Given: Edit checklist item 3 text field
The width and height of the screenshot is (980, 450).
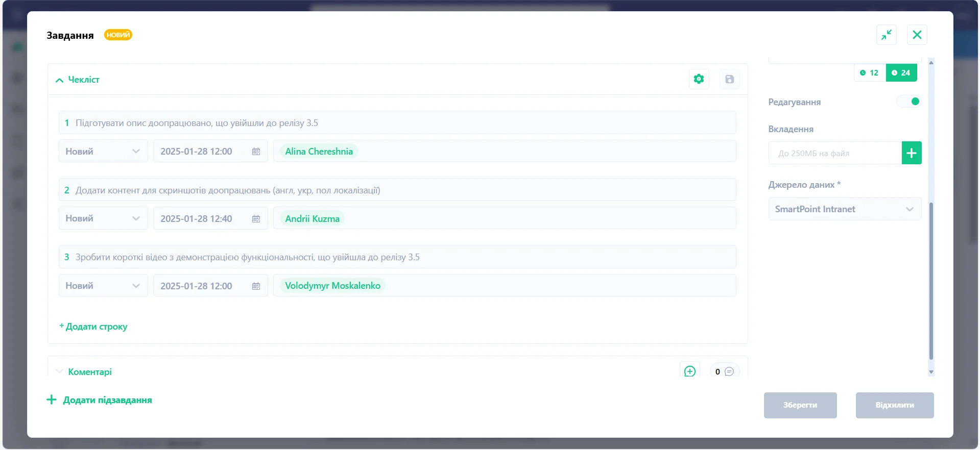Looking at the screenshot, I should [397, 257].
